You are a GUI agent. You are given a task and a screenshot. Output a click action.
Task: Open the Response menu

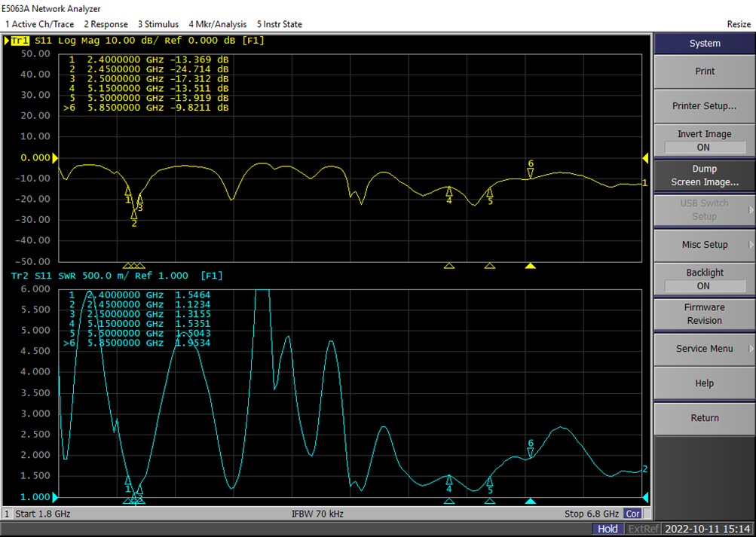pos(106,24)
